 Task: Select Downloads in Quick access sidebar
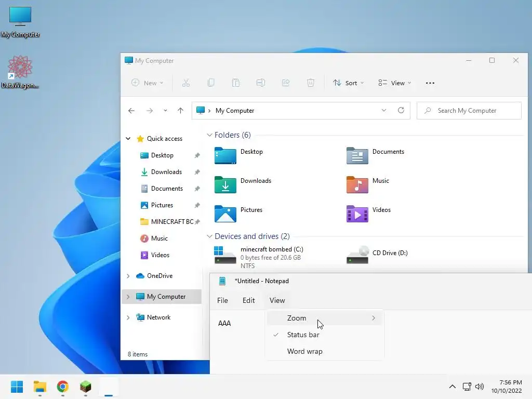[166, 172]
